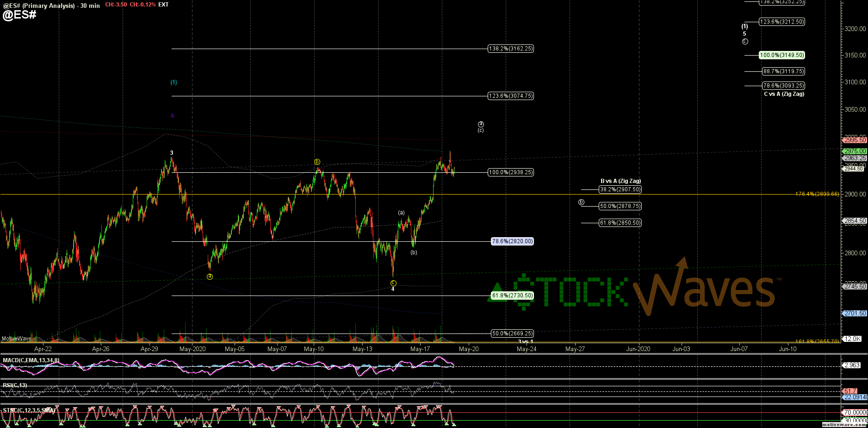Click the 3100.00 price scale value
Screen dimensions: 868x428
[855, 82]
